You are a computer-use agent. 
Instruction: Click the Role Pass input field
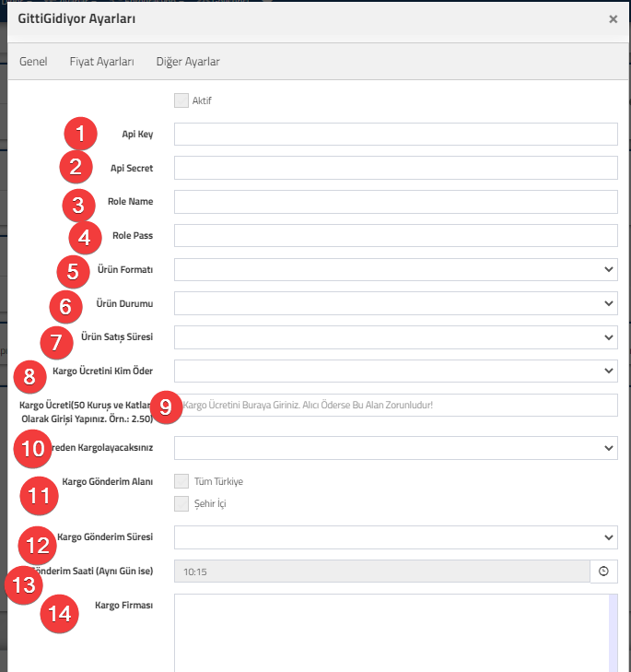click(396, 236)
